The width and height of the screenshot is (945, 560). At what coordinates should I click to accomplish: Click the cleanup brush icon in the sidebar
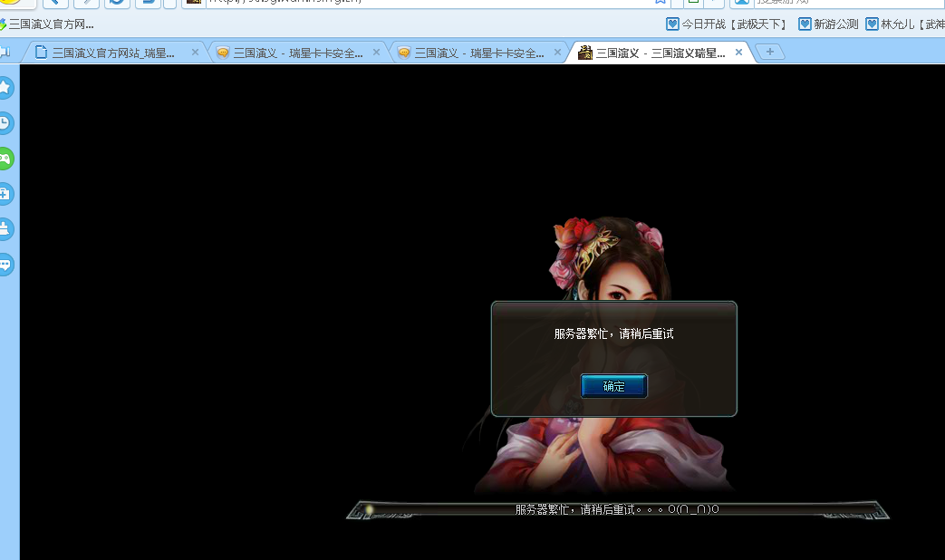click(x=5, y=229)
